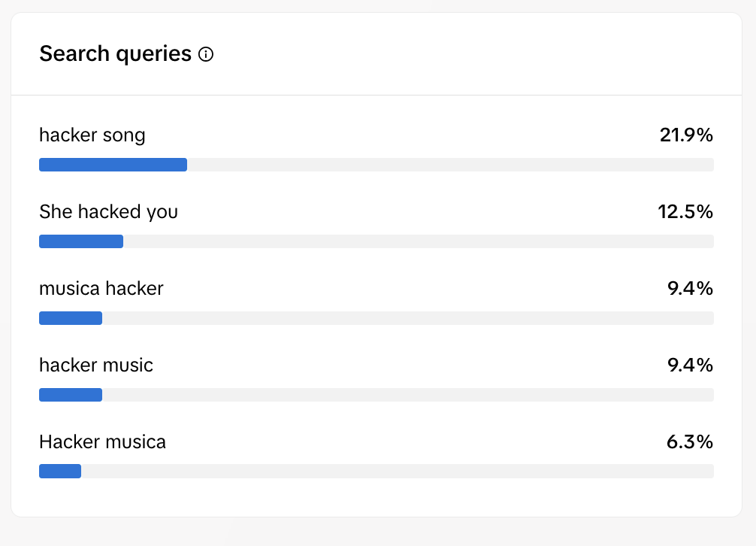Select the 'hacker music' query
The image size is (756, 546).
click(x=96, y=365)
